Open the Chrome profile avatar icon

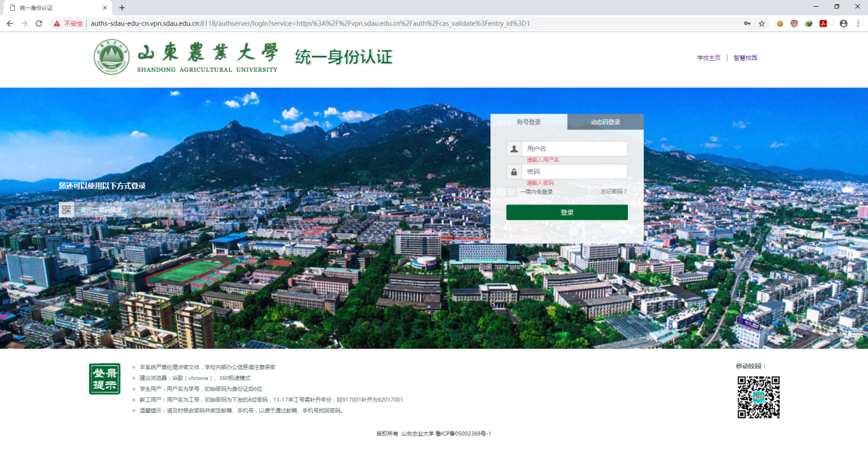point(843,23)
